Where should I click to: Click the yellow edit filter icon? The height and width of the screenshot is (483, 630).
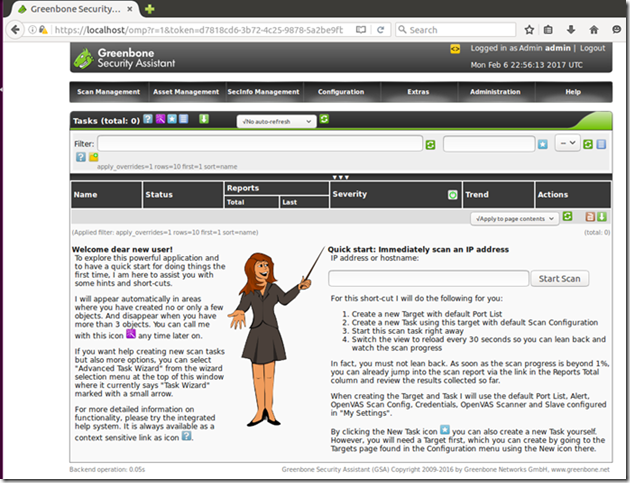[x=94, y=157]
